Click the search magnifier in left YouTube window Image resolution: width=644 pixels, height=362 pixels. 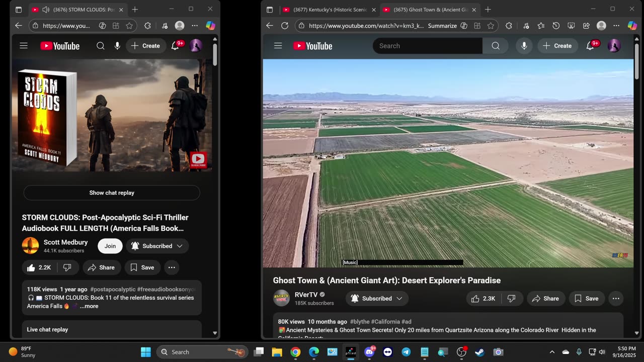101,46
